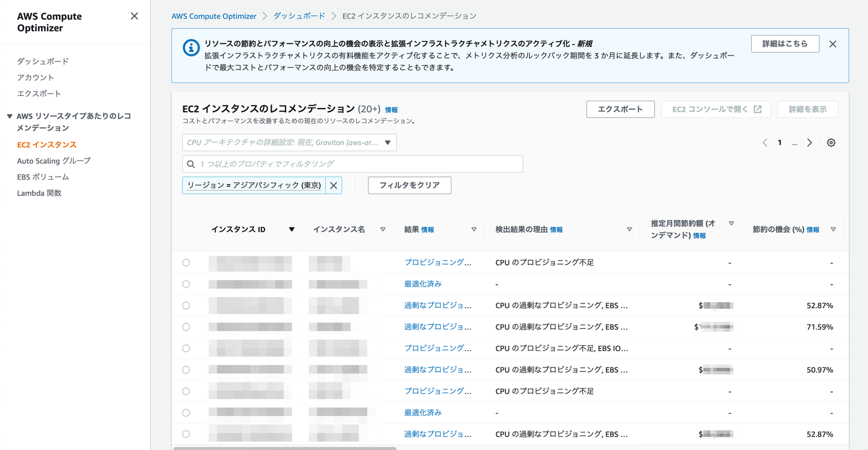Open the table settings gear icon
The image size is (868, 450).
click(831, 142)
